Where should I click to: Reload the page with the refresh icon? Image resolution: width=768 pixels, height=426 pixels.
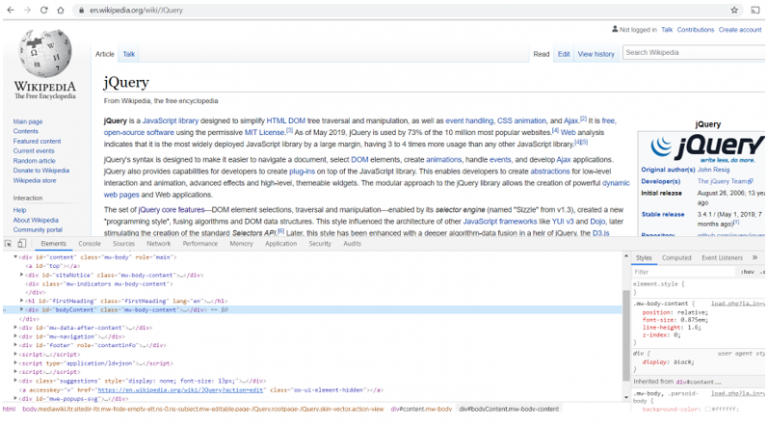tap(44, 10)
